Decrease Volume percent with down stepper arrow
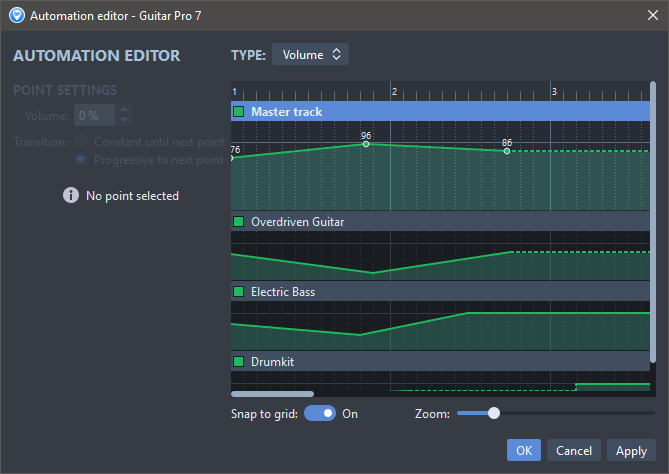The height and width of the screenshot is (474, 669). click(124, 120)
